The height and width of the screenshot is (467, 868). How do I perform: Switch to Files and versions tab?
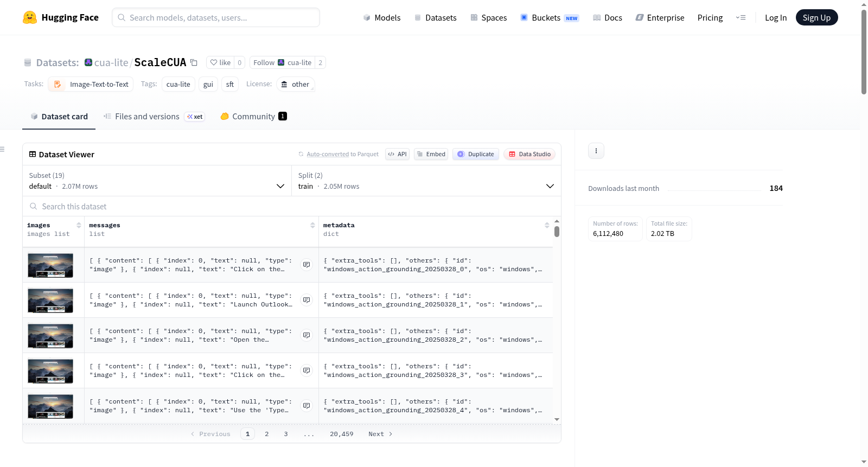154,116
